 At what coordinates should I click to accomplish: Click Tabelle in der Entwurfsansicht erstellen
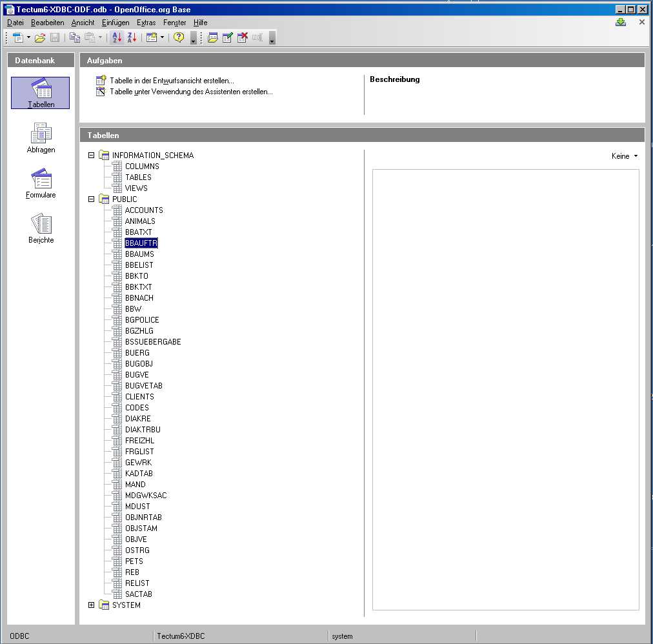click(x=172, y=81)
